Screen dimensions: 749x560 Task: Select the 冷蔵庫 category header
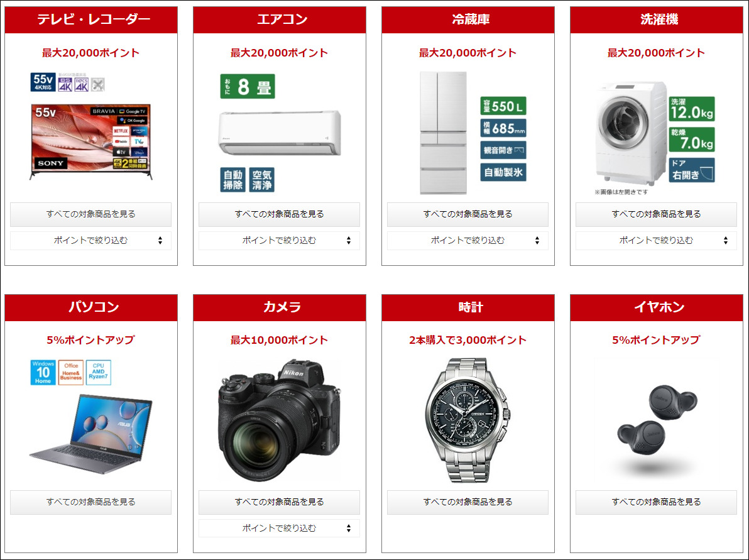click(x=468, y=19)
